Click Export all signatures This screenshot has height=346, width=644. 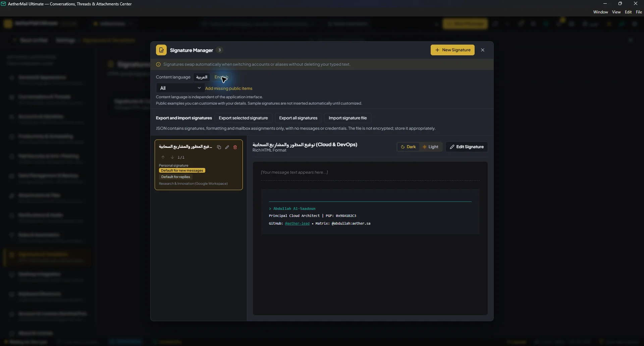298,118
